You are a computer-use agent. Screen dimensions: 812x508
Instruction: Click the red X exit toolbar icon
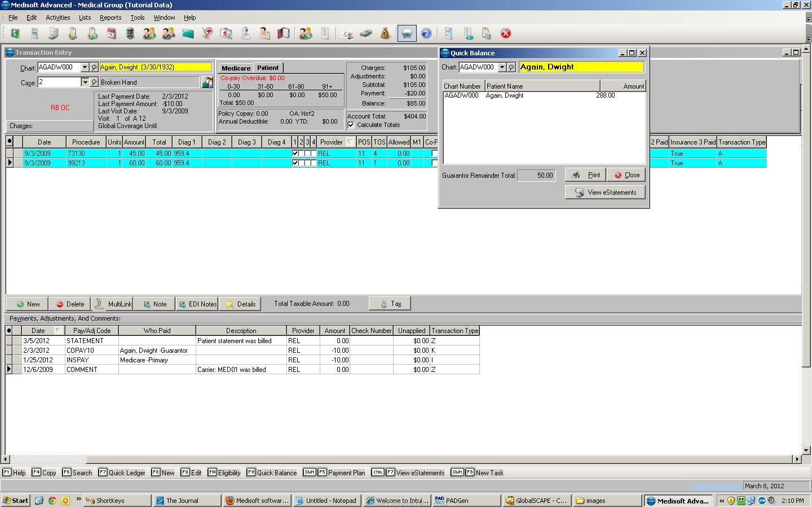tap(506, 33)
